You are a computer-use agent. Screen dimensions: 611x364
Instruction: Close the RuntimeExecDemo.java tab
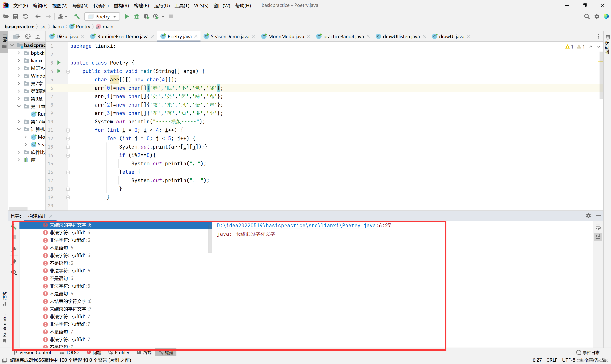[153, 36]
